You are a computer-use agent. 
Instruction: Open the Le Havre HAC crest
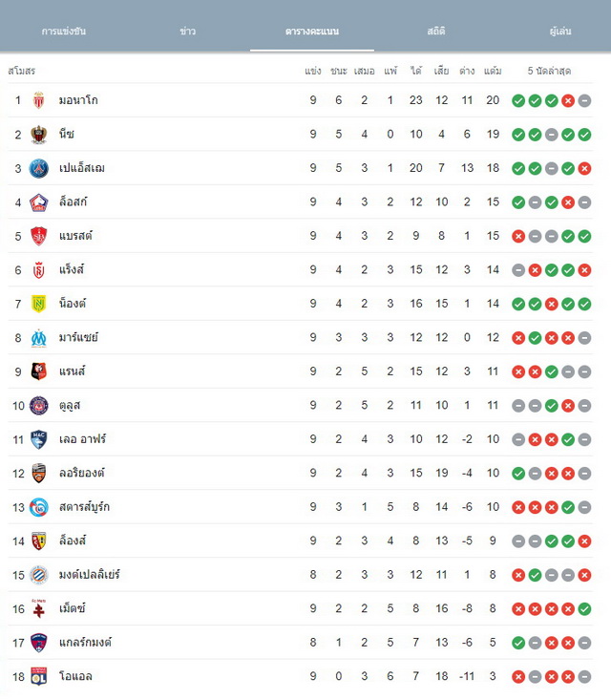39,439
